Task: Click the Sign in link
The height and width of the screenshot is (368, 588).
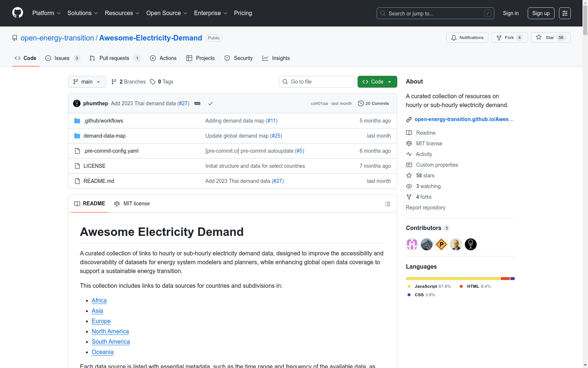Action: click(511, 13)
